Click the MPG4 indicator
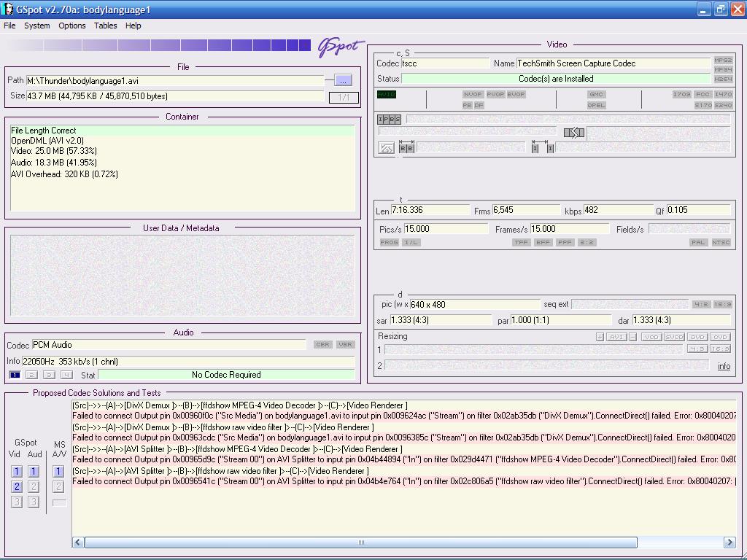 coord(723,69)
